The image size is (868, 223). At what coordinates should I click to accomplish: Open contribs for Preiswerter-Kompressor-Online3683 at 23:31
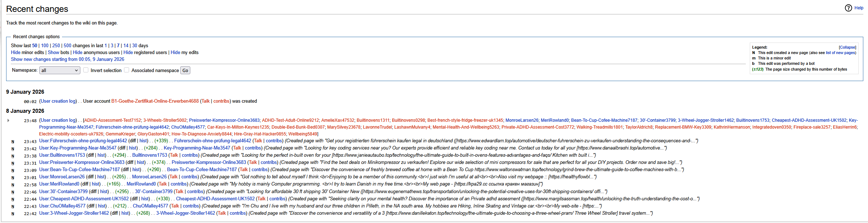(269, 162)
